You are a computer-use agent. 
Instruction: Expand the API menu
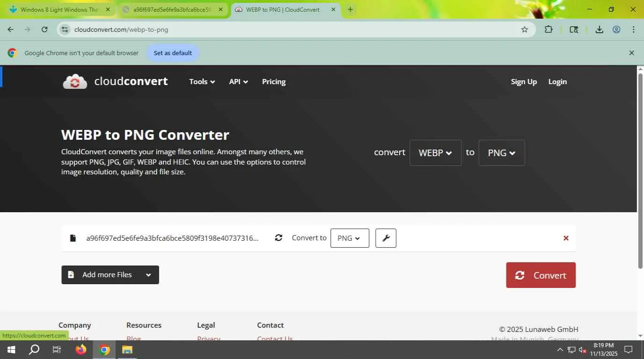(239, 81)
